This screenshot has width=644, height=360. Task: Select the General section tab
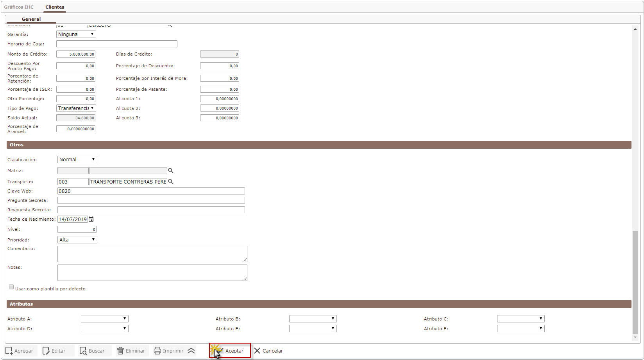31,19
